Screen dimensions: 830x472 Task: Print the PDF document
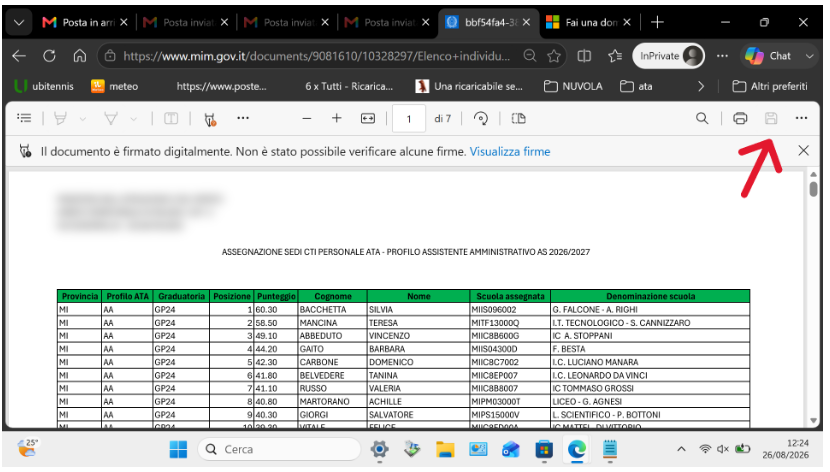(740, 119)
